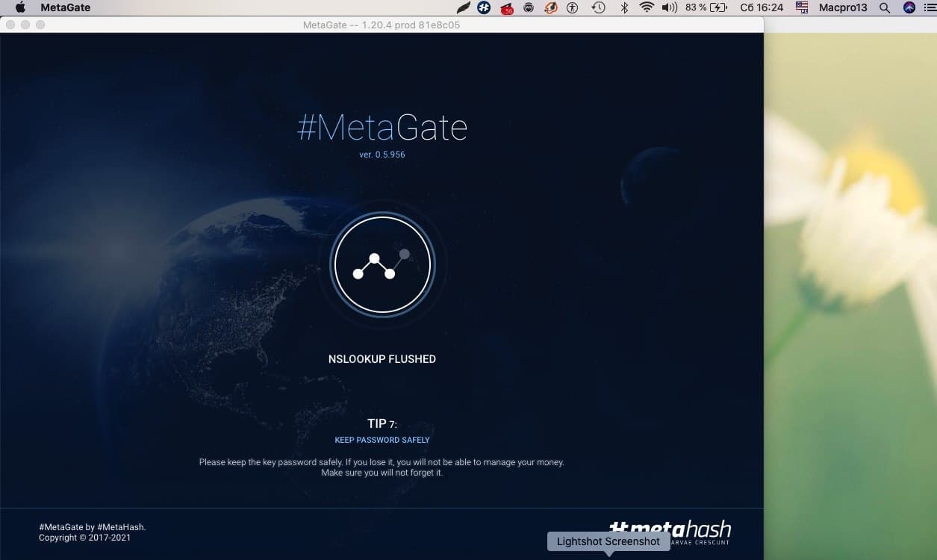The width and height of the screenshot is (937, 560).
Task: Close the MetaGate window
Action: tap(10, 25)
